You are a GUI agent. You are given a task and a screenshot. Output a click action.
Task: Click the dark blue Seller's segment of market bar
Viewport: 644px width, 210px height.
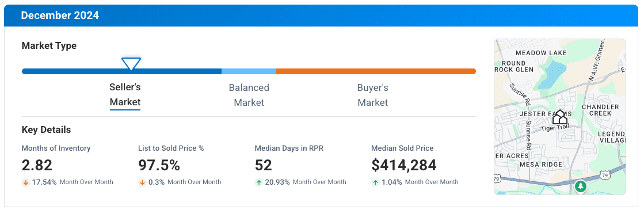click(x=121, y=71)
